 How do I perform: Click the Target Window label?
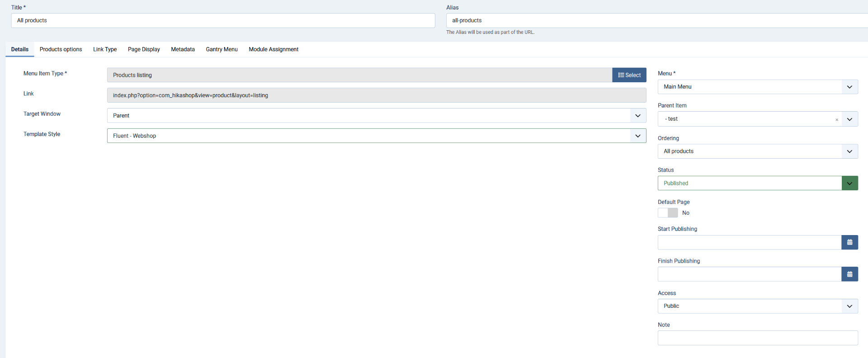(x=42, y=114)
